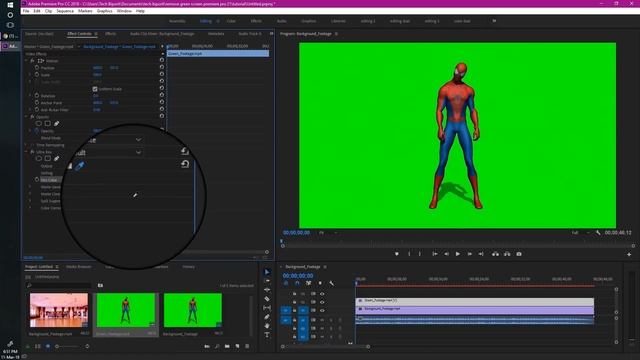Viewport: 640px width, 360px height.
Task: Toggle linked selection in the timeline
Action: point(309,283)
